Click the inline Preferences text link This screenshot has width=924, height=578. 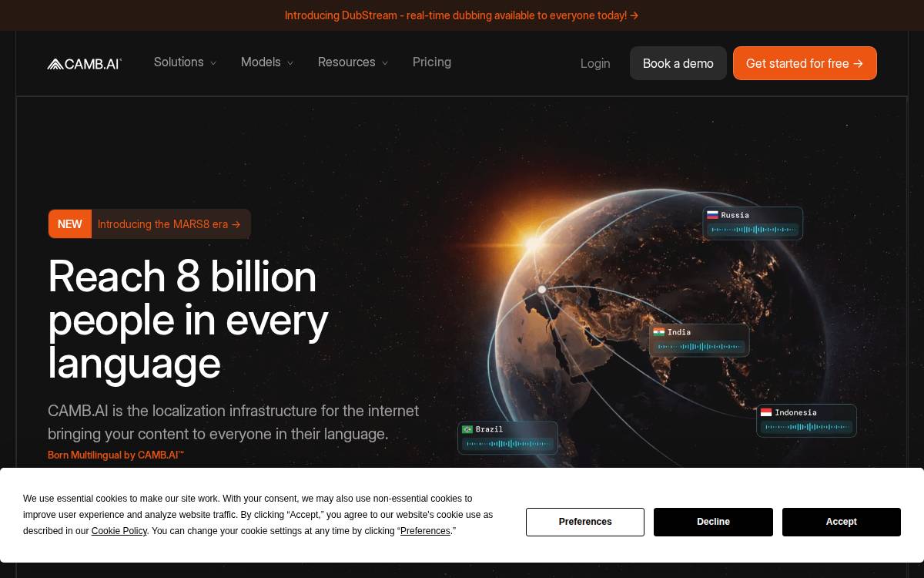[425, 531]
